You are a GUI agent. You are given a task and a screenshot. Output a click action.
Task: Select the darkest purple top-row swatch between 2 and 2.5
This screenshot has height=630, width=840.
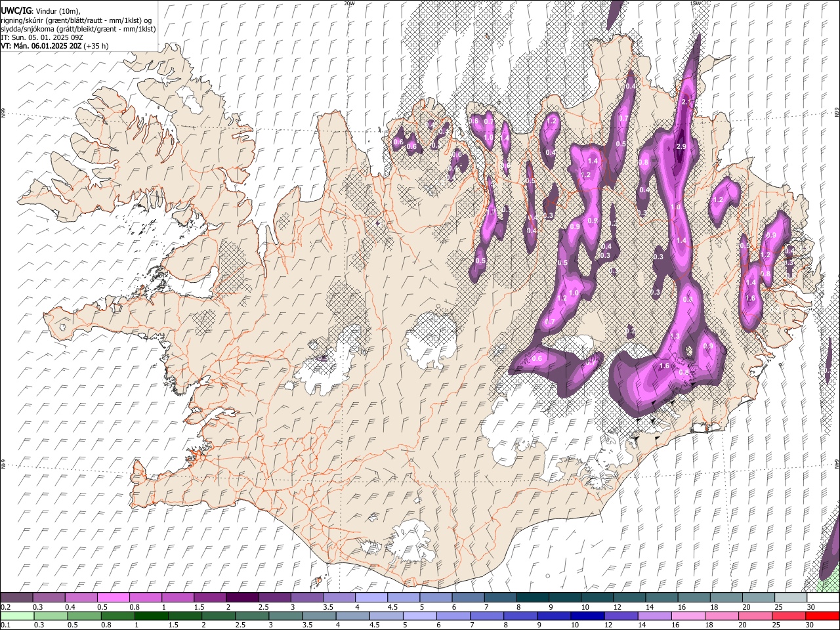tap(242, 598)
